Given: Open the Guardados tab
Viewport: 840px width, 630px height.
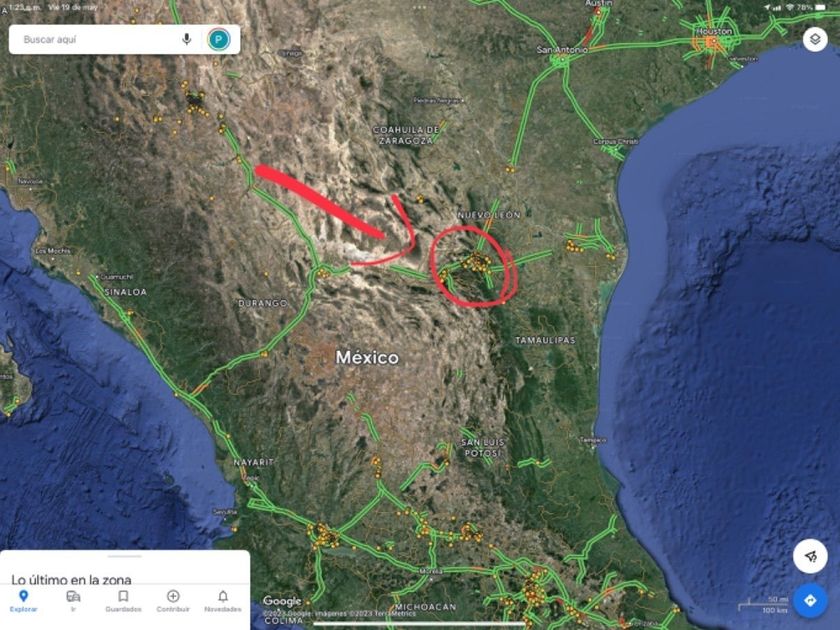Looking at the screenshot, I should coord(123,601).
